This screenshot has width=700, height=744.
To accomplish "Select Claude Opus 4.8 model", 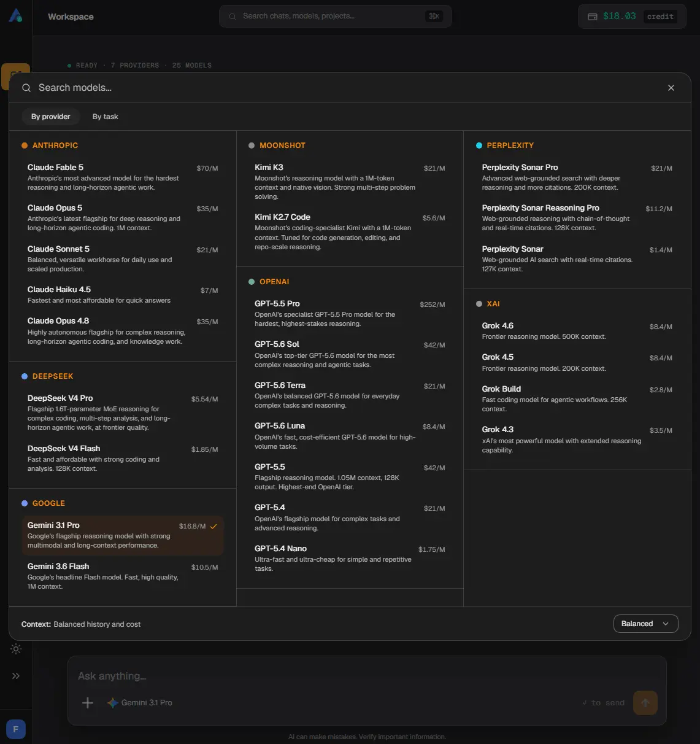I will click(123, 331).
